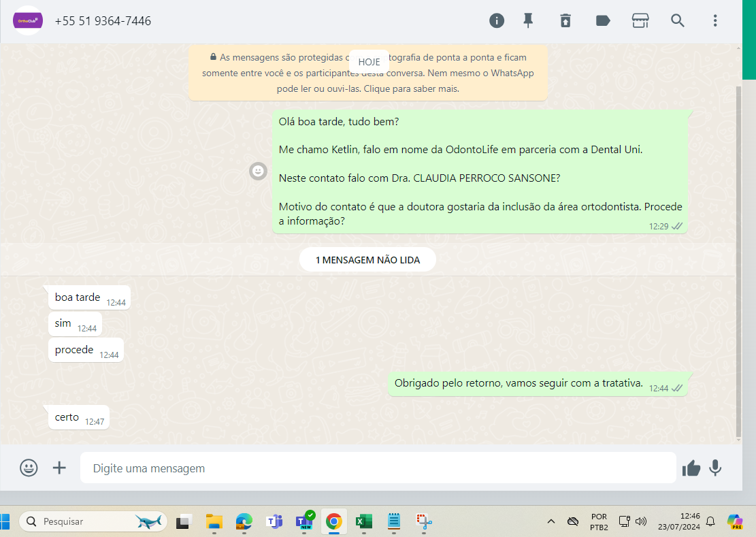Open Microsoft Edge from the taskbar

point(244,521)
